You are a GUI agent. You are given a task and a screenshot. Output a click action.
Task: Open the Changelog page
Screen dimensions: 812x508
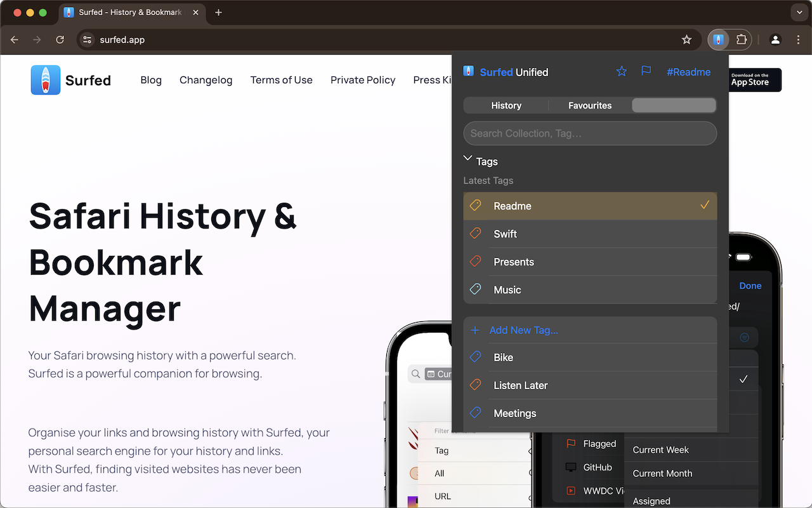(206, 80)
